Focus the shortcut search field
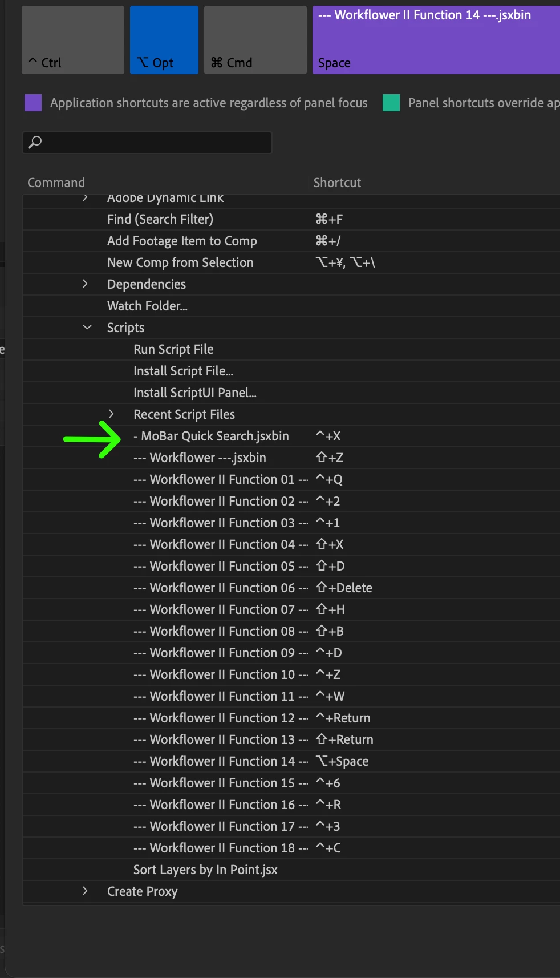 (147, 142)
